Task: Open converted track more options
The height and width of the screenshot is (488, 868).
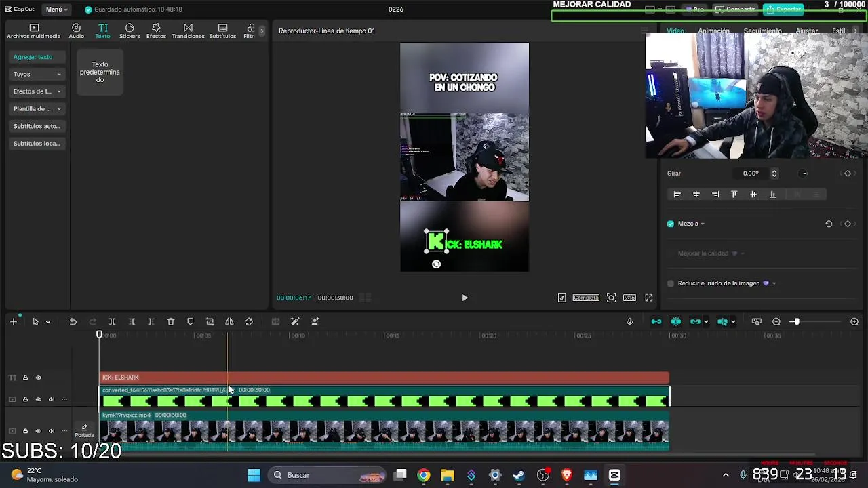Action: point(64,399)
